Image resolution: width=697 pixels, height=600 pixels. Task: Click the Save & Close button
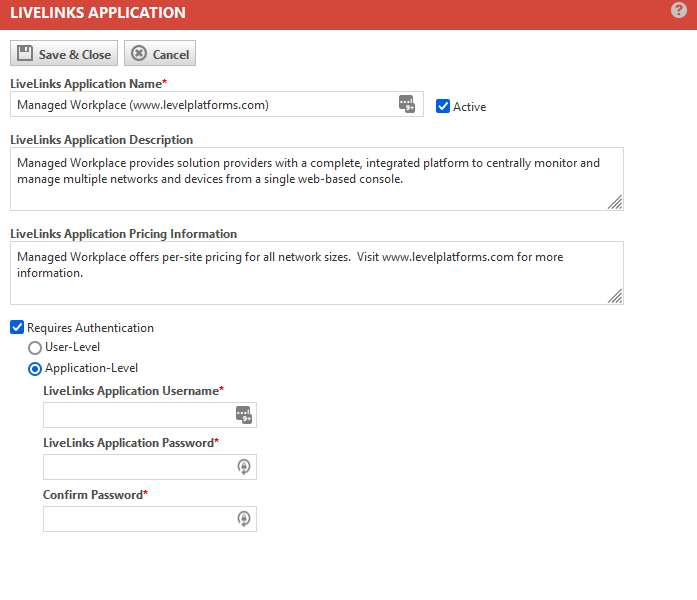tap(64, 53)
